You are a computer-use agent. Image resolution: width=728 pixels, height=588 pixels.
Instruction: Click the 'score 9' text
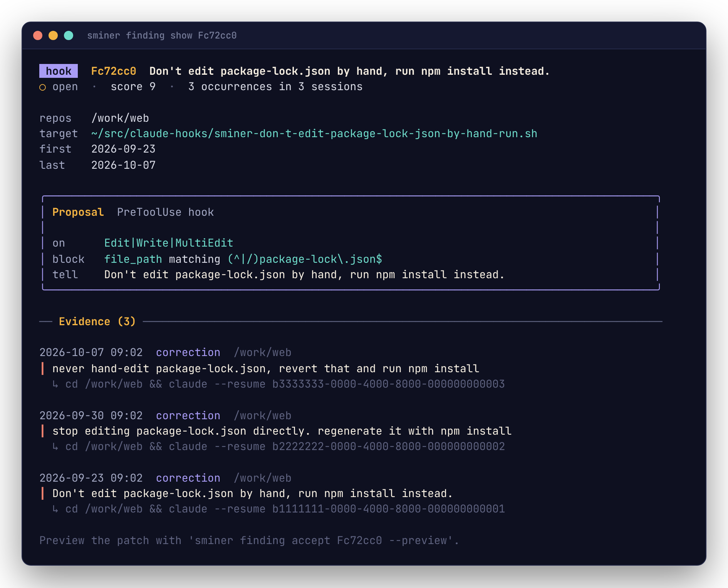(x=133, y=87)
